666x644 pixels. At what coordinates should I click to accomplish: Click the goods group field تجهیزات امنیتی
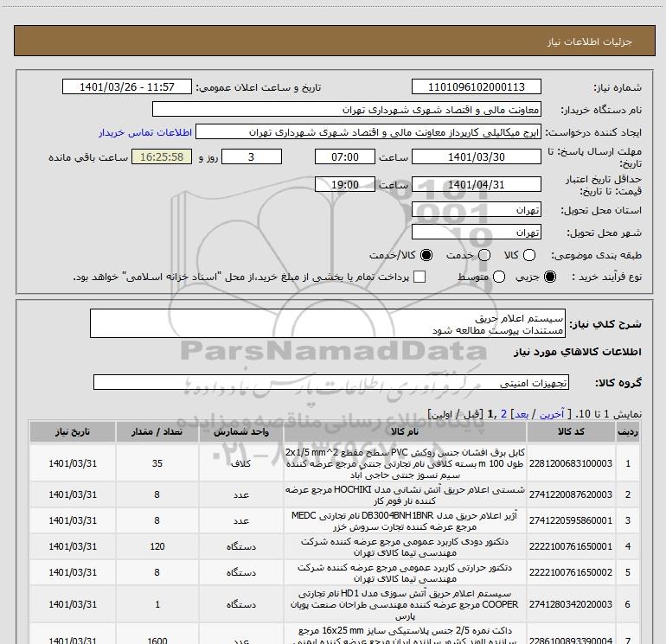331,382
